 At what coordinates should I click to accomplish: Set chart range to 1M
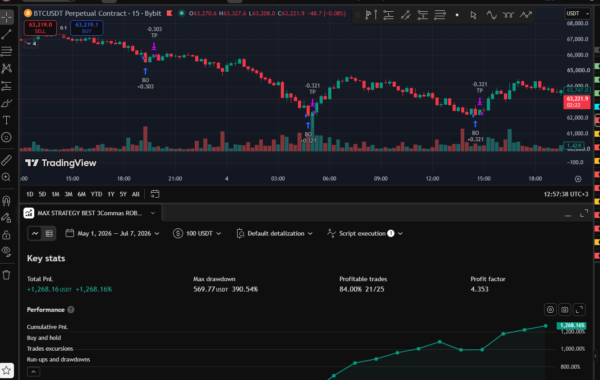click(55, 194)
